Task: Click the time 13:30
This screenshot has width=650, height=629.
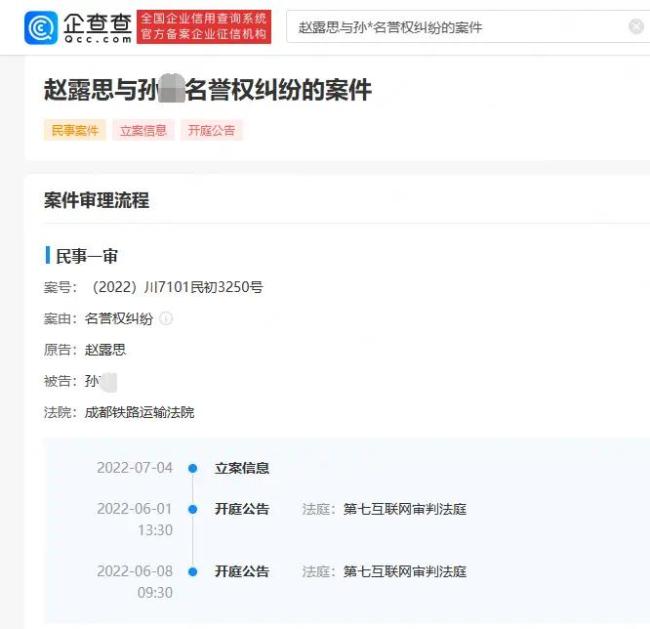Action: 155,530
